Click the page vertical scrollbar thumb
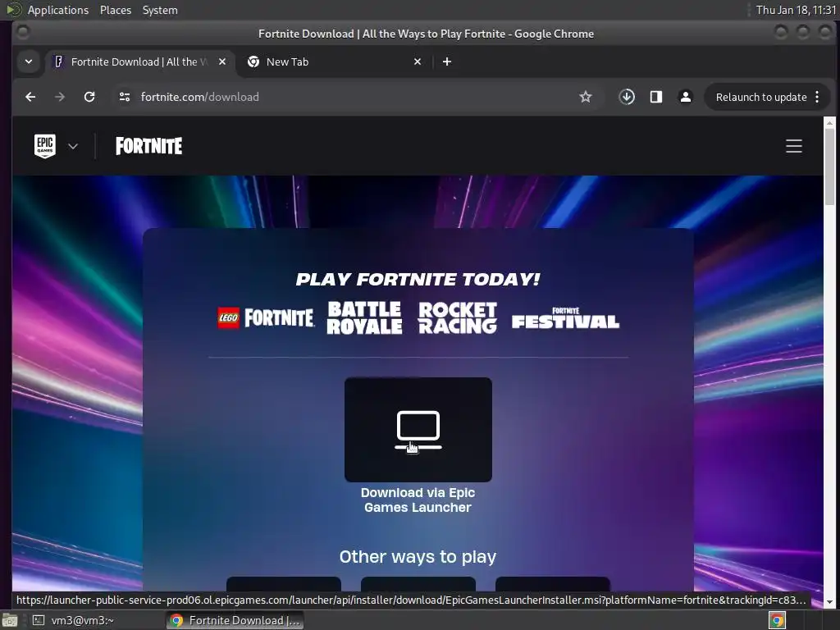 (x=829, y=167)
